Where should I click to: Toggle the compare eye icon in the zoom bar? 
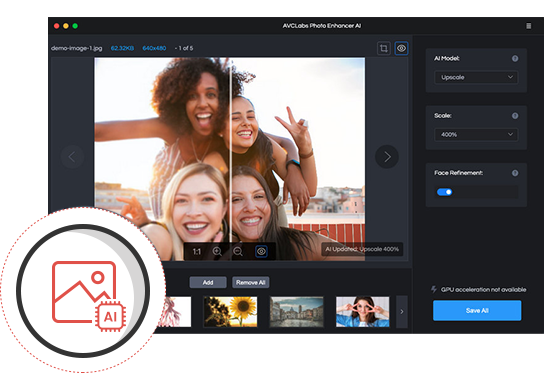(261, 251)
